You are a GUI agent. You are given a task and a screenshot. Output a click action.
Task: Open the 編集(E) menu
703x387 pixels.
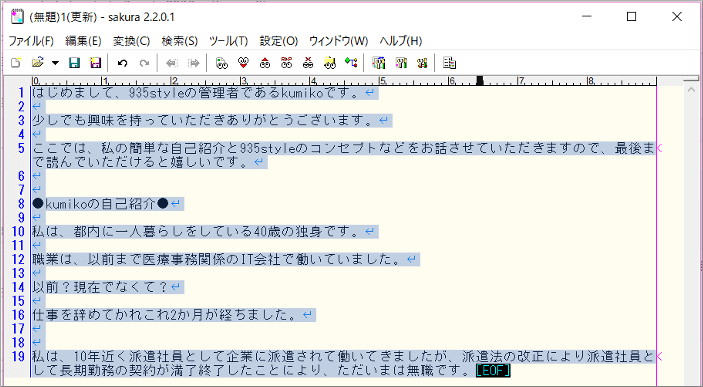[x=83, y=41]
